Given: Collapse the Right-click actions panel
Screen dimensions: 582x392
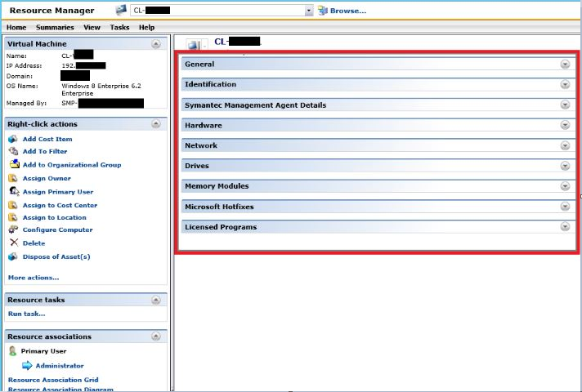Looking at the screenshot, I should (x=156, y=124).
